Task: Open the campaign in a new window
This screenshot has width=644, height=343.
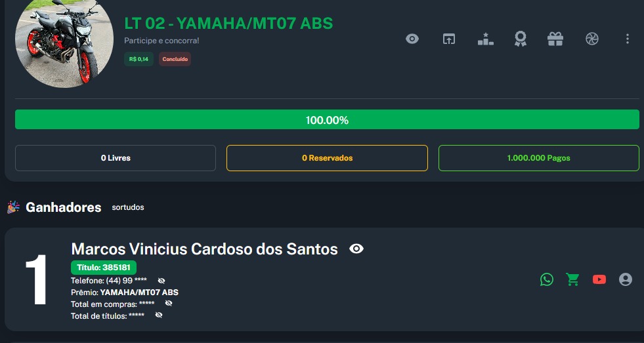Action: [x=448, y=39]
